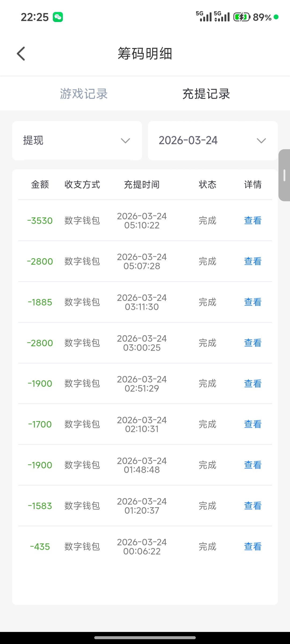This screenshot has height=644, width=290.
Task: Open the 2026-03-24 date dropdown
Action: [x=213, y=141]
